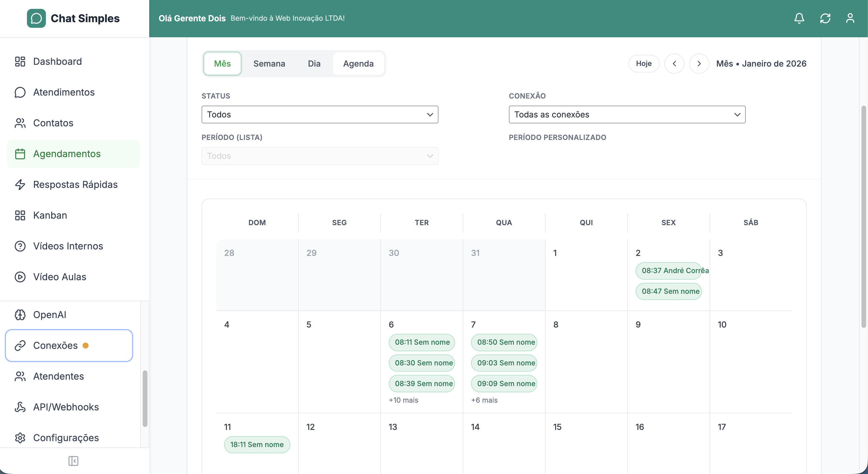
Task: Switch to the Semana view tab
Action: (269, 63)
